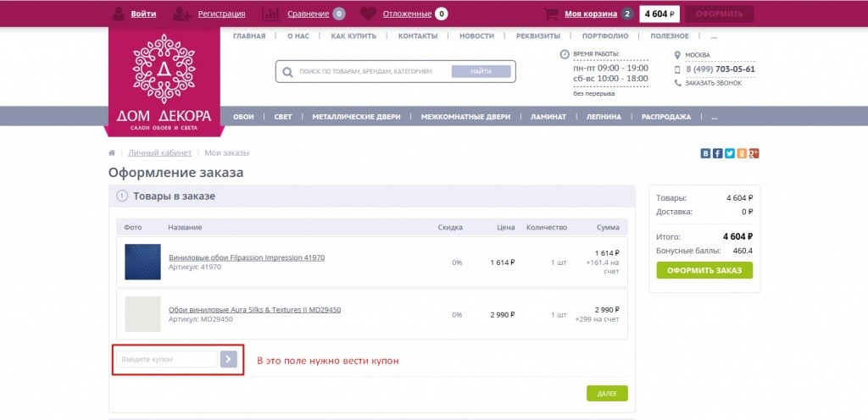This screenshot has width=868, height=420.
Task: Share on Odnoklassniki icon
Action: click(x=742, y=153)
